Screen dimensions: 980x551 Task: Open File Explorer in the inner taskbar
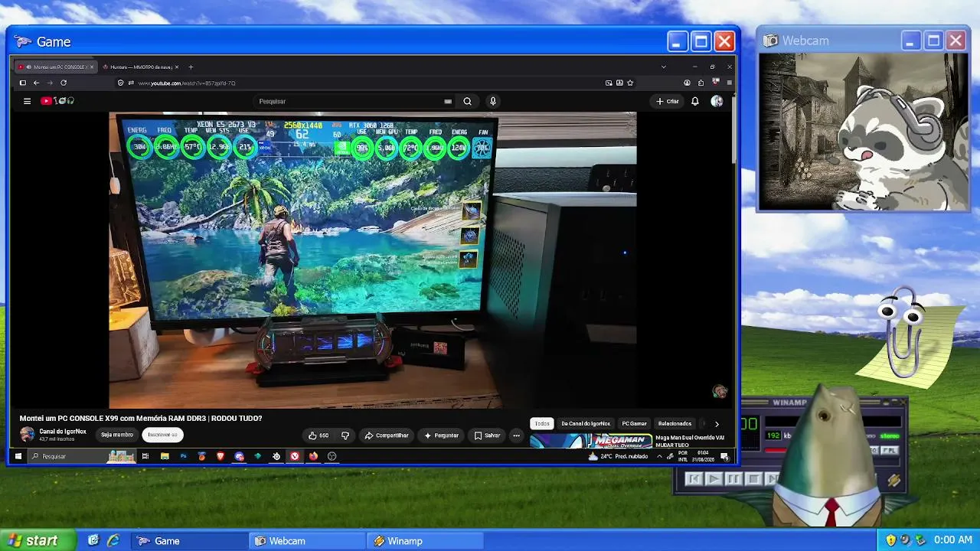pyautogui.click(x=165, y=456)
